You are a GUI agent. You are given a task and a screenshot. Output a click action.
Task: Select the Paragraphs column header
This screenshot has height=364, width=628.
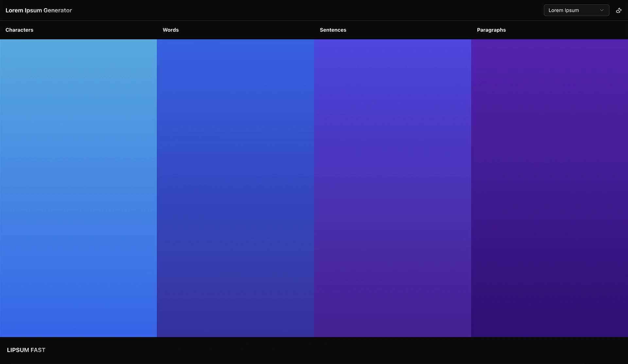(491, 30)
